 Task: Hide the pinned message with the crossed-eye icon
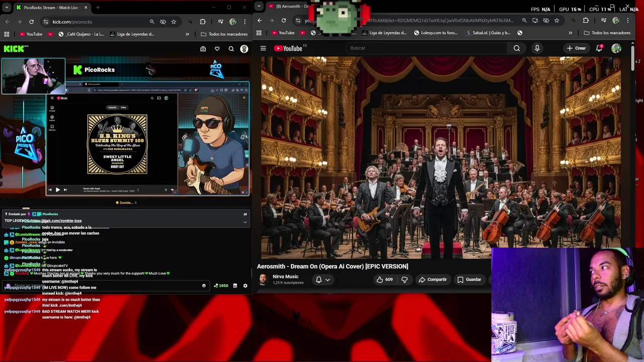[245, 214]
